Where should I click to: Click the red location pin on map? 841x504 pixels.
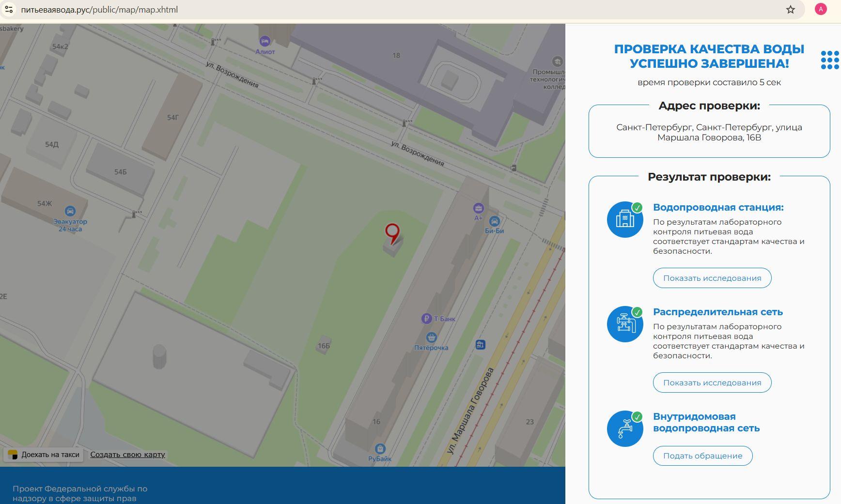392,233
